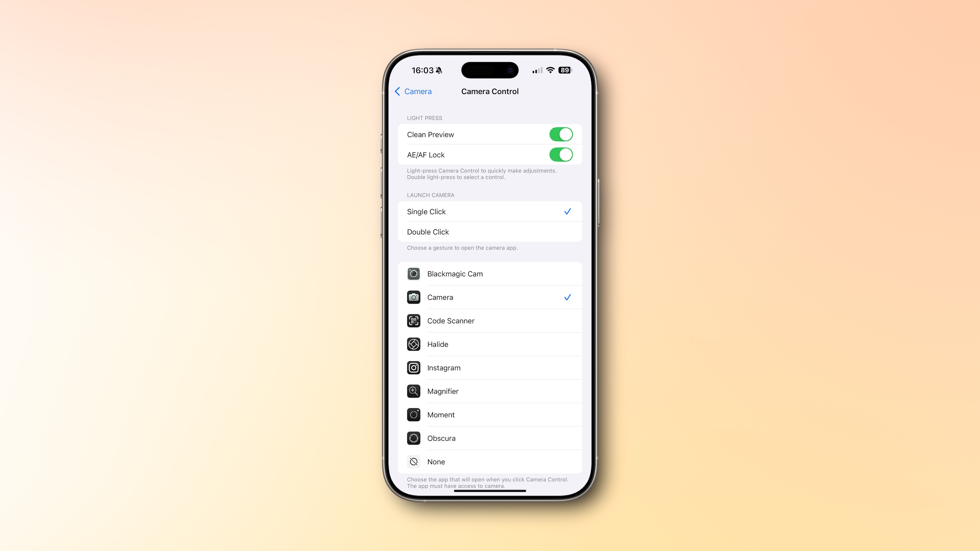
Task: Tap the Obscura camera app icon
Action: (x=413, y=438)
